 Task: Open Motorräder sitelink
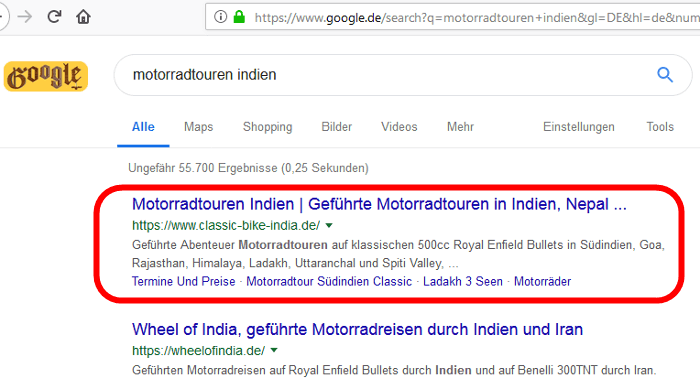(542, 281)
